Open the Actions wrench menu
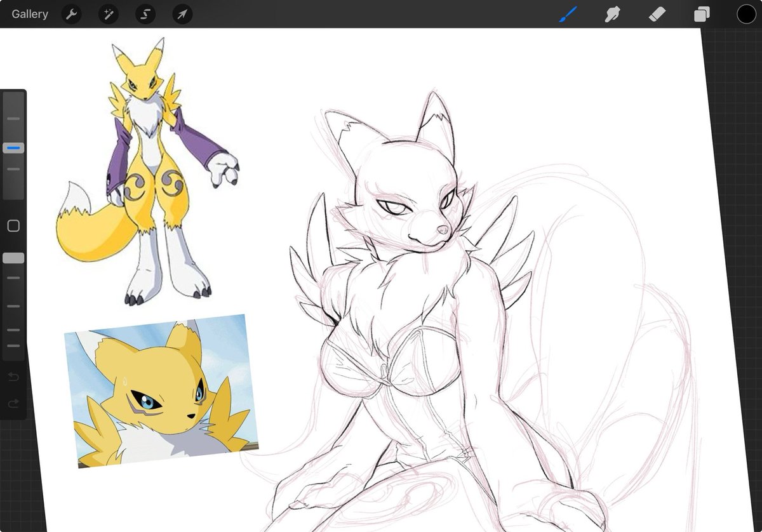Screen dimensions: 762x532 [70, 14]
